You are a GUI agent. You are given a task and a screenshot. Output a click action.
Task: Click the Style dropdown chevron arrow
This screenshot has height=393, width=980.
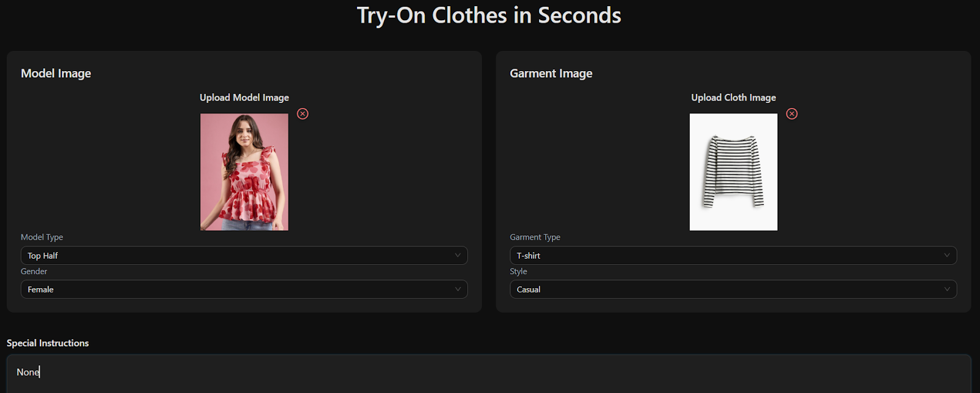(947, 289)
